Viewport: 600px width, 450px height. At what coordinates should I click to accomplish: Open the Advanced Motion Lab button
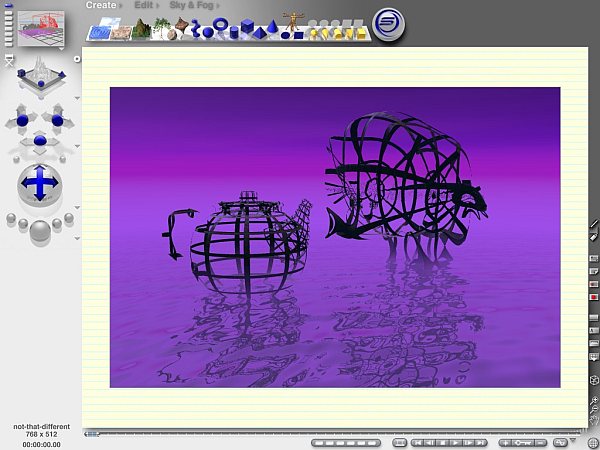click(x=560, y=443)
